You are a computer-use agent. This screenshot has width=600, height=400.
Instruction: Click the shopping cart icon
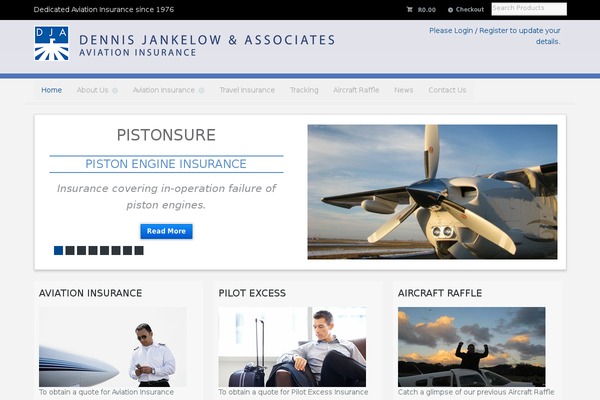[x=409, y=10]
